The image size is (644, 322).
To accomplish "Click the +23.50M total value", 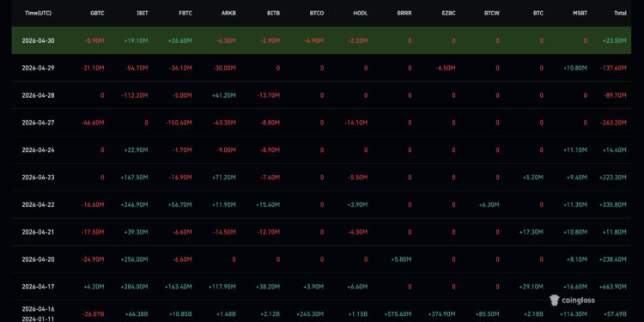I will click(615, 40).
